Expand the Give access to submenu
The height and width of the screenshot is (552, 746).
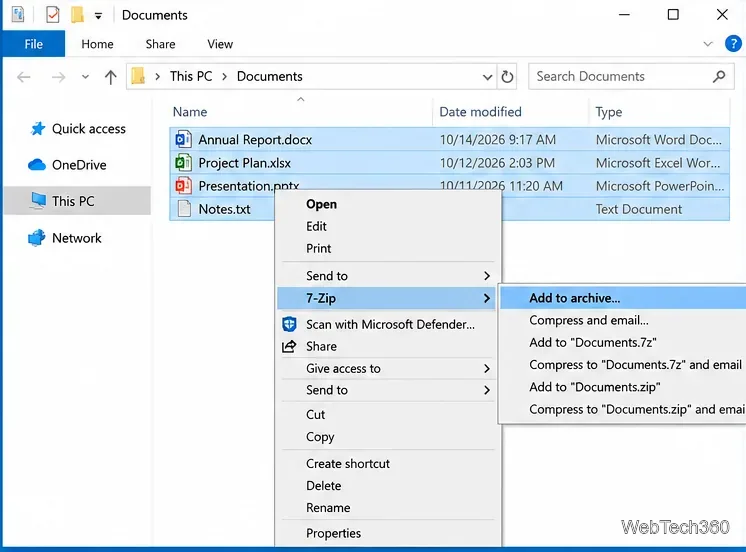pos(487,368)
